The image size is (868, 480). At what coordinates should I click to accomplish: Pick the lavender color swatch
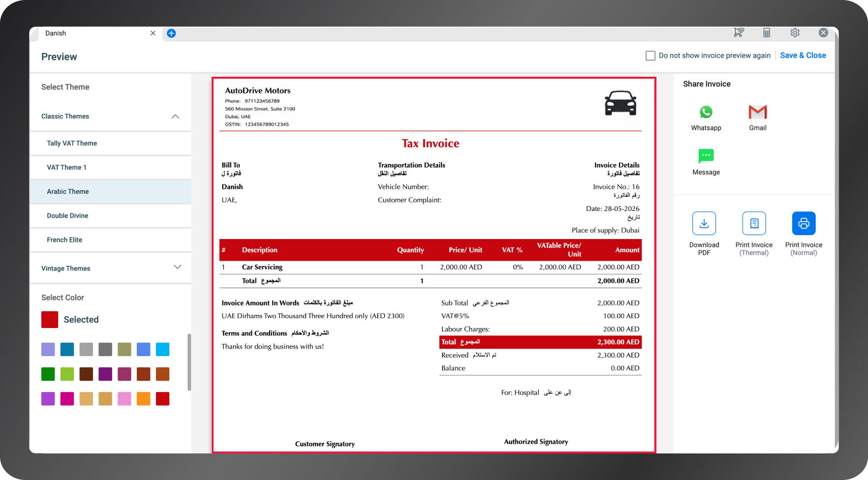(x=48, y=349)
